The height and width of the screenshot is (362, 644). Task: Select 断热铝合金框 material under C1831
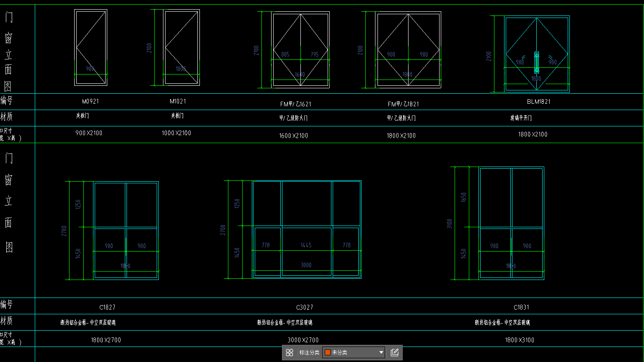pyautogui.click(x=502, y=323)
